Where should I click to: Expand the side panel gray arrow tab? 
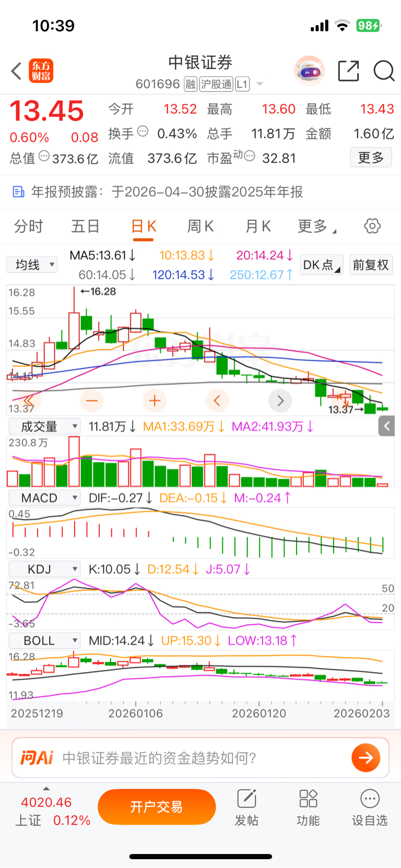pyautogui.click(x=386, y=426)
